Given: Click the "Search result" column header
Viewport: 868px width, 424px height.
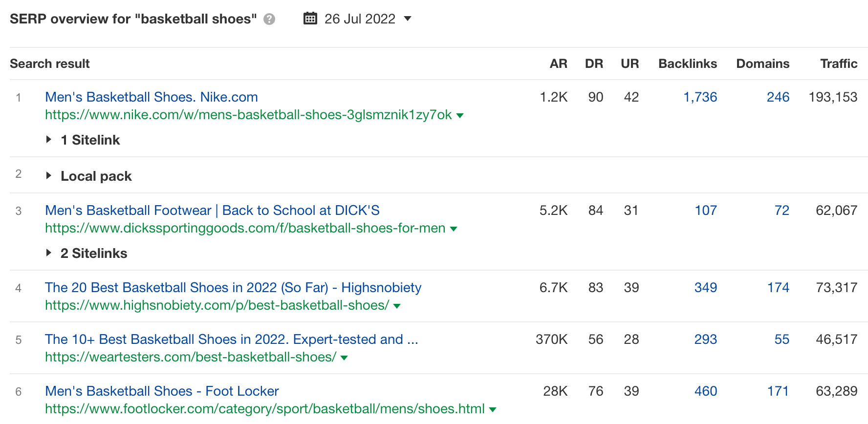Looking at the screenshot, I should [x=49, y=63].
